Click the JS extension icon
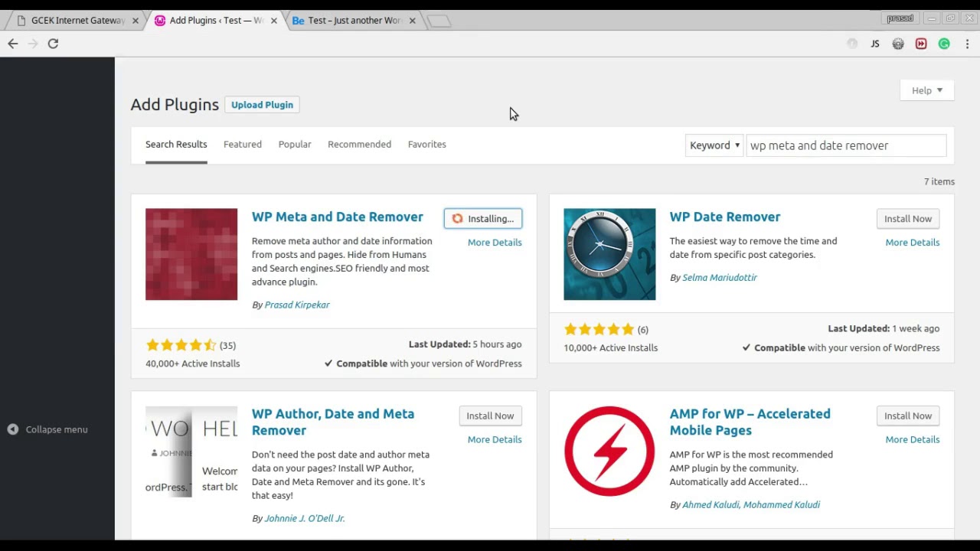This screenshot has width=980, height=551. click(x=875, y=44)
